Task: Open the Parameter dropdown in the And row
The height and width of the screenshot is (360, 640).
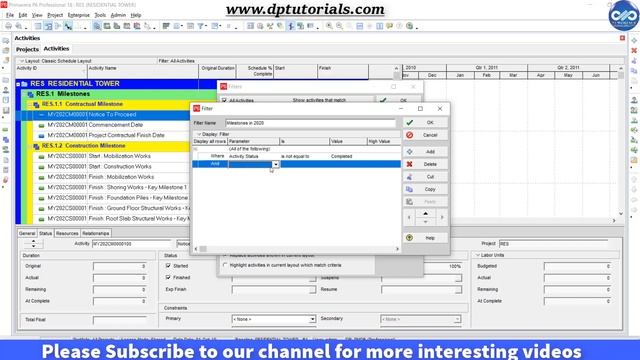Action: 276,164
